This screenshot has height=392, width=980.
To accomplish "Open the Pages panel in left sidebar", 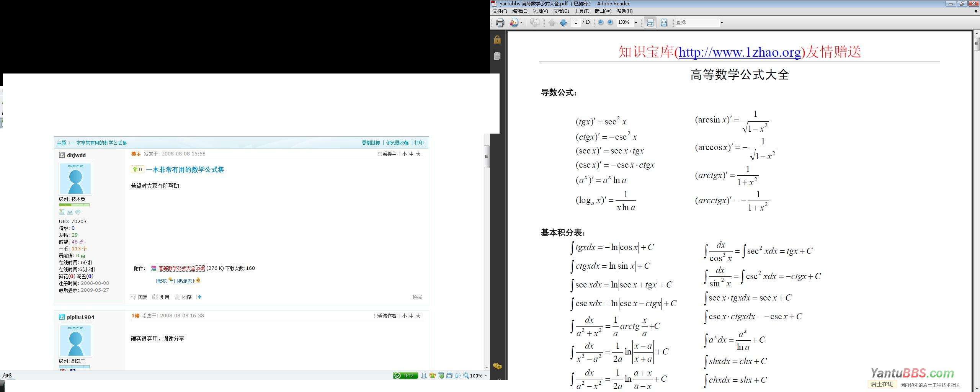I will [497, 56].
